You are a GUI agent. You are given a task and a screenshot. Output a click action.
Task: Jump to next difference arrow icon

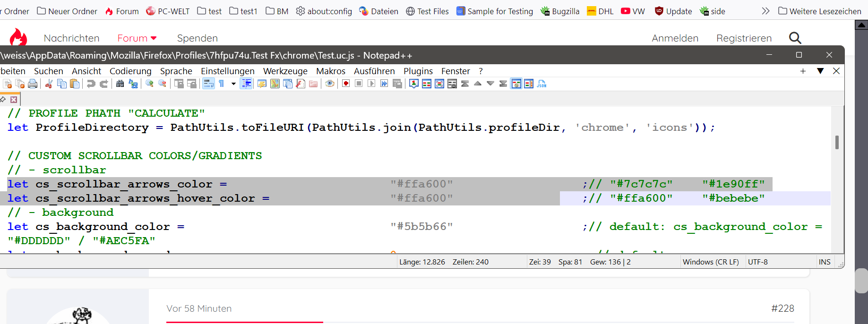[x=490, y=84]
